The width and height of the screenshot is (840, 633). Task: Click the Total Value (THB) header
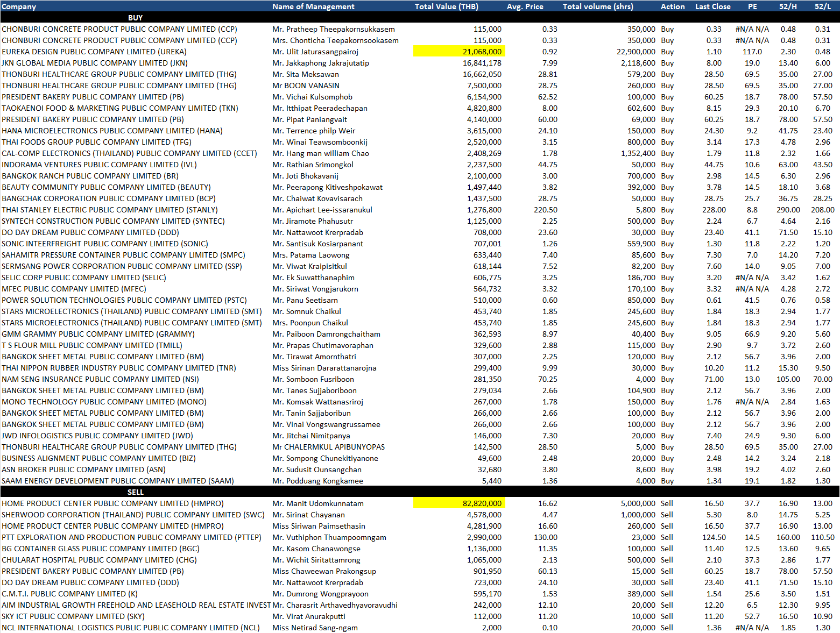(446, 6)
